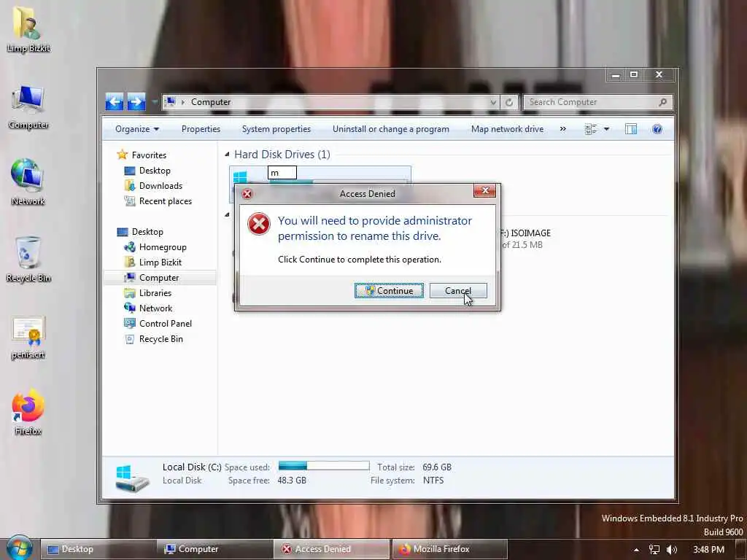Screen dimensions: 747x560
Task: Click the Continue button in Access Denied dialog
Action: [x=389, y=290]
